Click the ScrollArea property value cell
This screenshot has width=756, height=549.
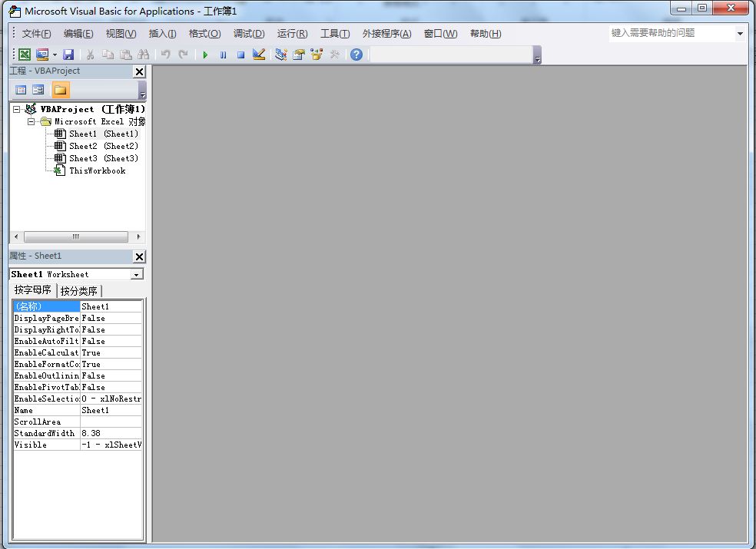point(111,422)
